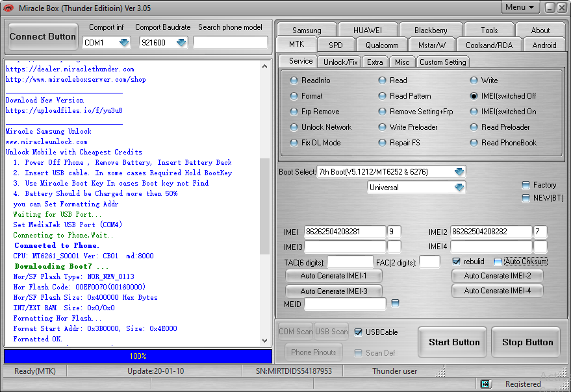Viewport: 571px width, 392px height.
Task: Click the Phone Pinouts button
Action: click(x=314, y=352)
